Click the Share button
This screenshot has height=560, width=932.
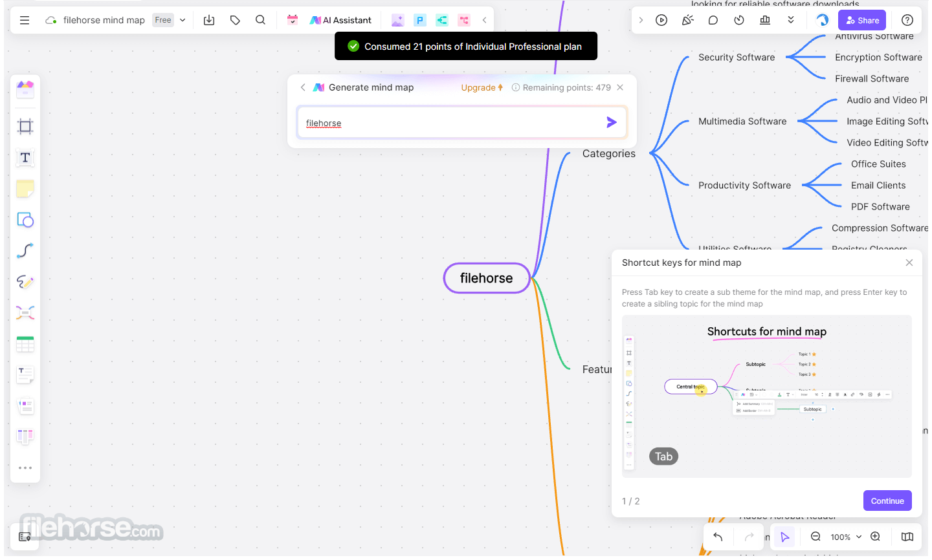pos(862,20)
